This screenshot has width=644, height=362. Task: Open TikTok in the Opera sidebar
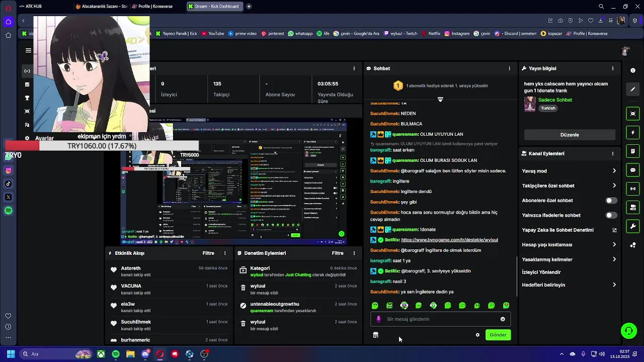point(9,184)
